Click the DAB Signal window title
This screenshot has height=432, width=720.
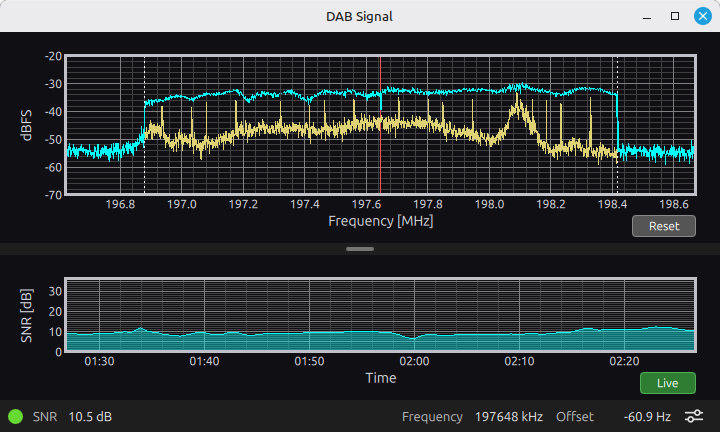pyautogui.click(x=359, y=17)
